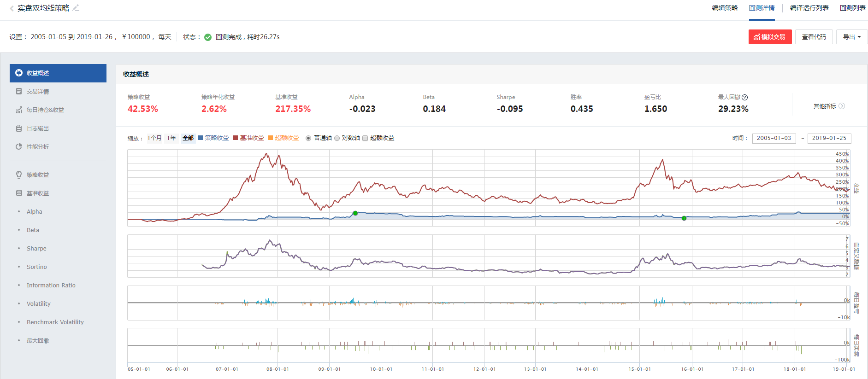Click the 策略收益 value 42.53%
Viewport: 868px width, 379px height.
click(143, 109)
